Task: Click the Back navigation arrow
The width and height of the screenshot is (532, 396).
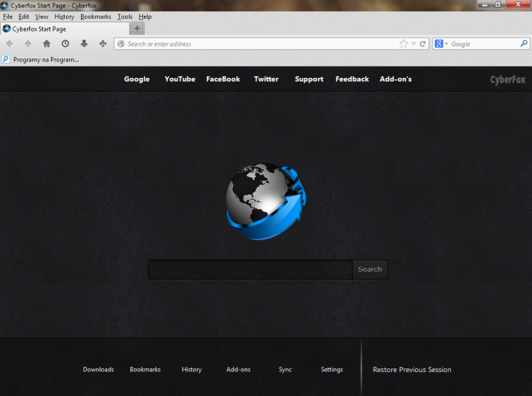Action: 10,43
